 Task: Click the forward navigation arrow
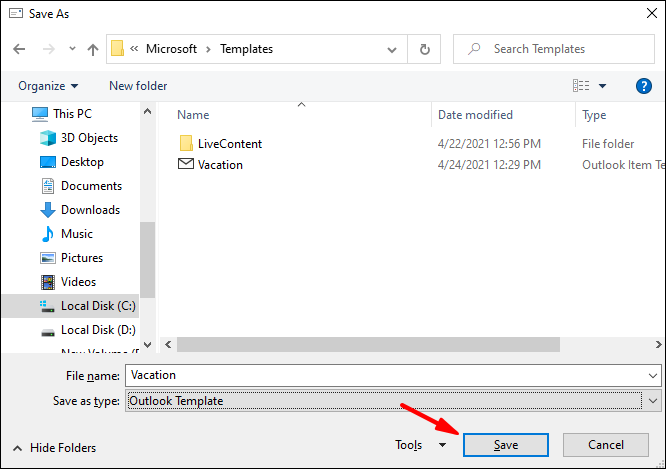tap(49, 49)
